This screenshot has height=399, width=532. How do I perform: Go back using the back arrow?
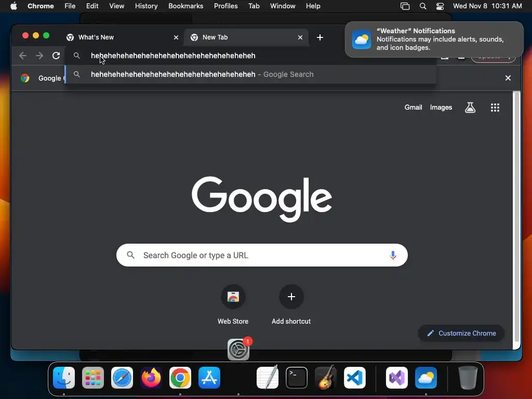[x=23, y=56]
